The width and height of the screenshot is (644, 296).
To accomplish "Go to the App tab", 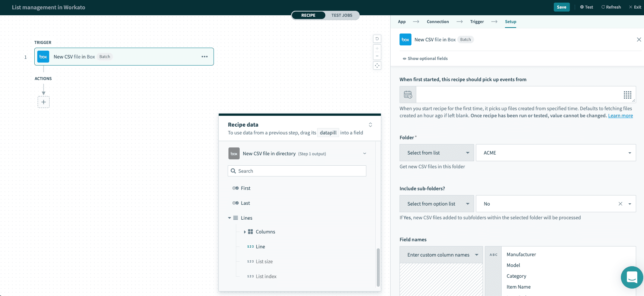I will (402, 22).
